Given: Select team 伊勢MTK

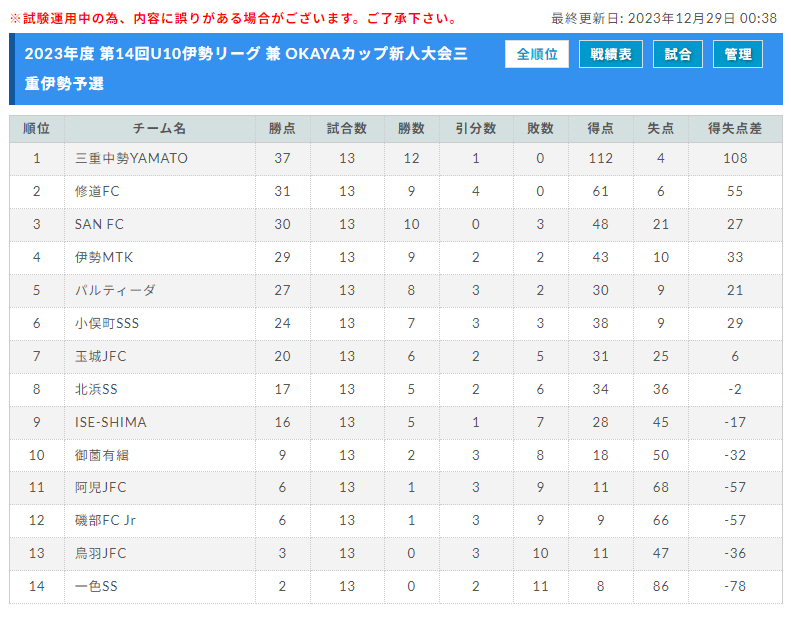Looking at the screenshot, I should pyautogui.click(x=103, y=257).
